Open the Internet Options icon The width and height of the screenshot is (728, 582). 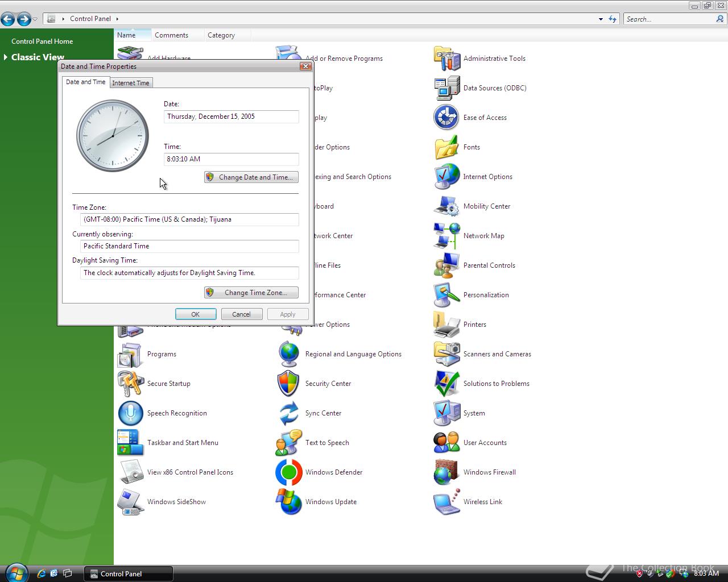446,176
